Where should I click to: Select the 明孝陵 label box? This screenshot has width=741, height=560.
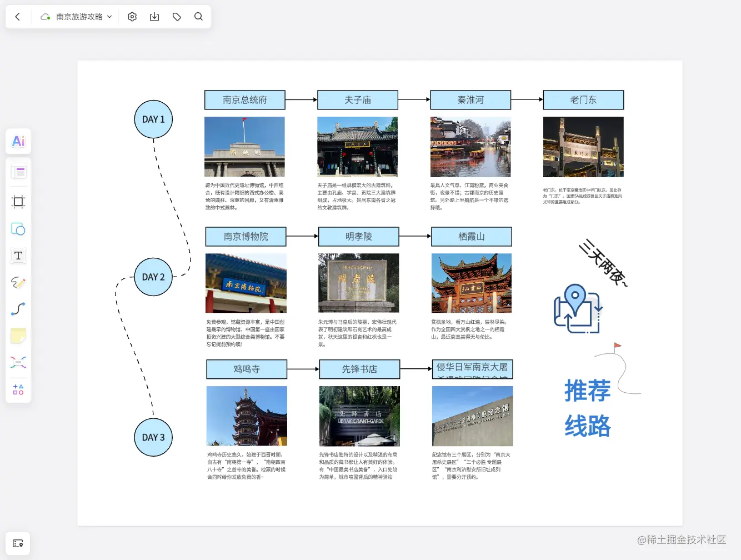359,237
